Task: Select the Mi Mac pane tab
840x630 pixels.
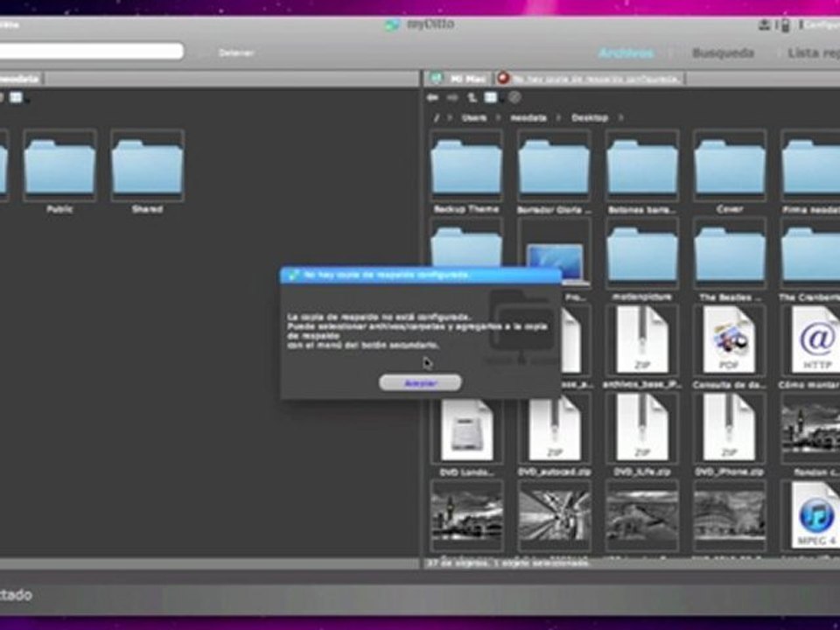Action: coord(458,79)
